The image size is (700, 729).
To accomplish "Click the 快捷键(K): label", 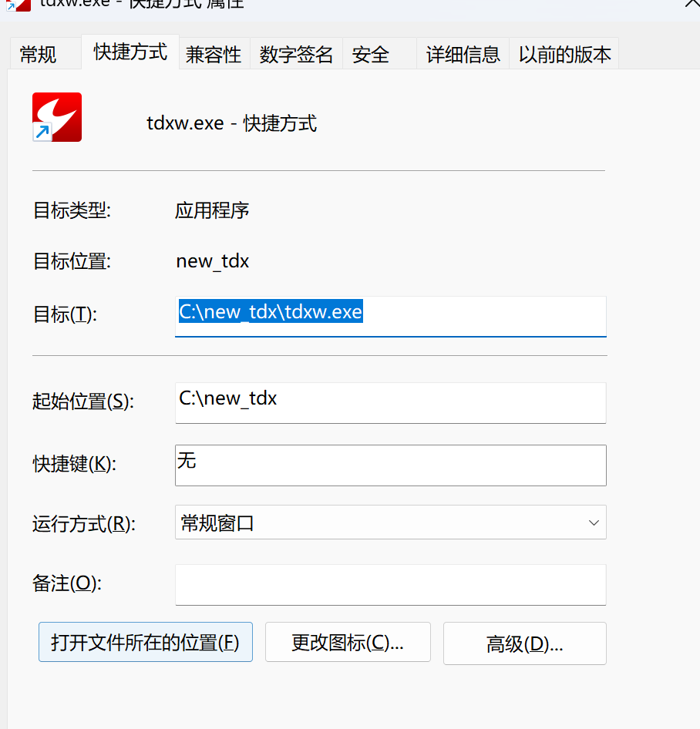I will point(75,464).
